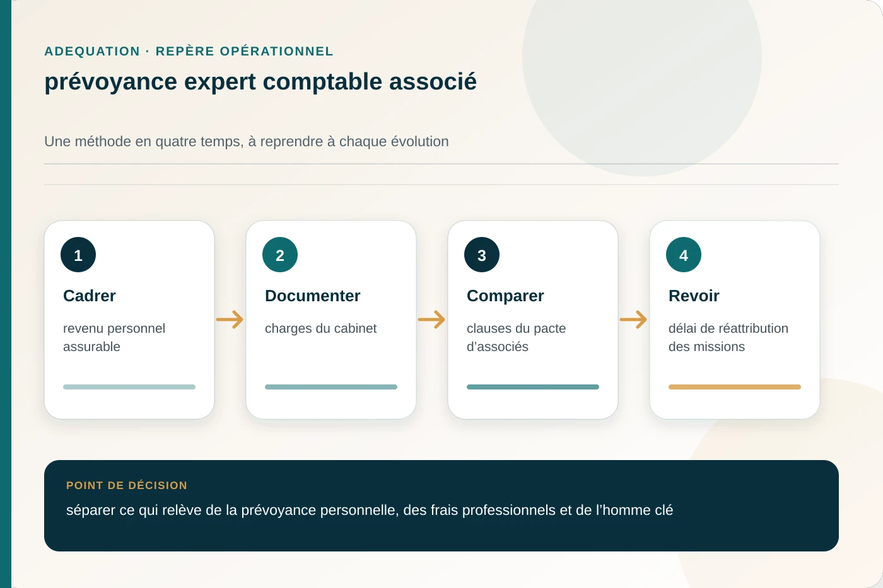Click the step 3 number badge
The width and height of the screenshot is (883, 588).
[482, 255]
